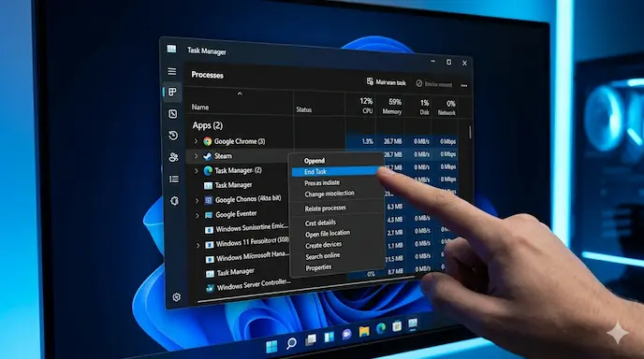Select the Processes sidebar icon
Screen dimensions: 644x359
[172, 92]
